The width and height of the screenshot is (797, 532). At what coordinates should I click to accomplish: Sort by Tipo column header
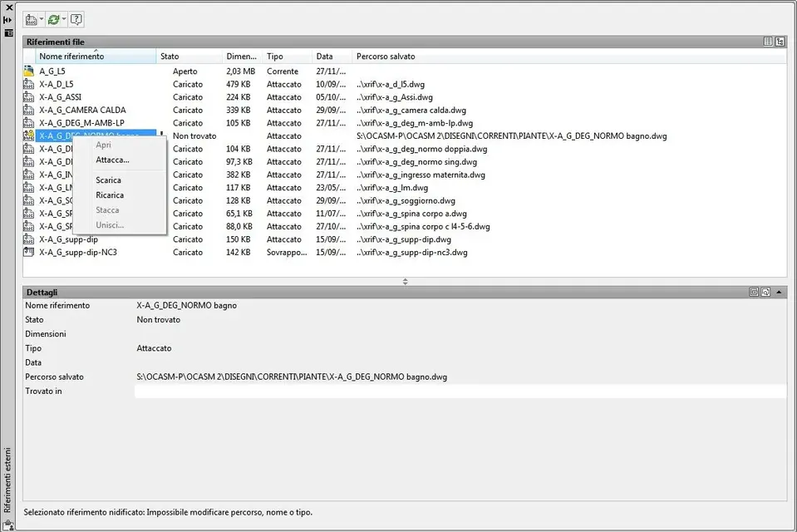coord(288,56)
